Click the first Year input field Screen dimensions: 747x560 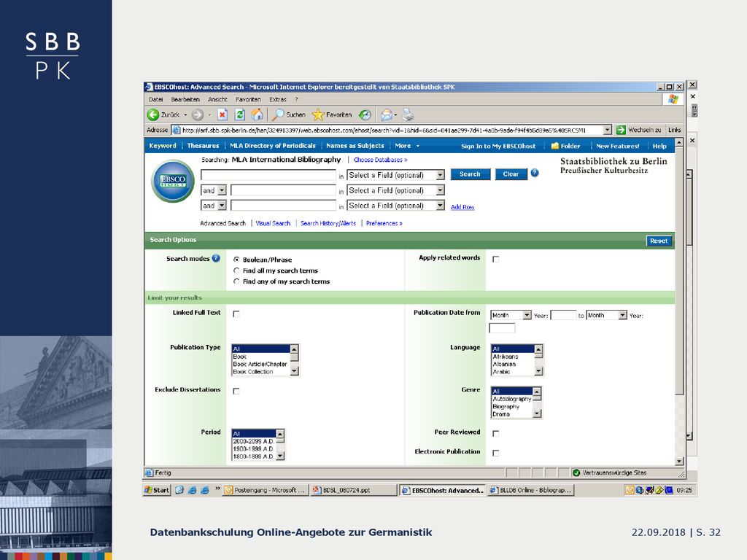(563, 315)
